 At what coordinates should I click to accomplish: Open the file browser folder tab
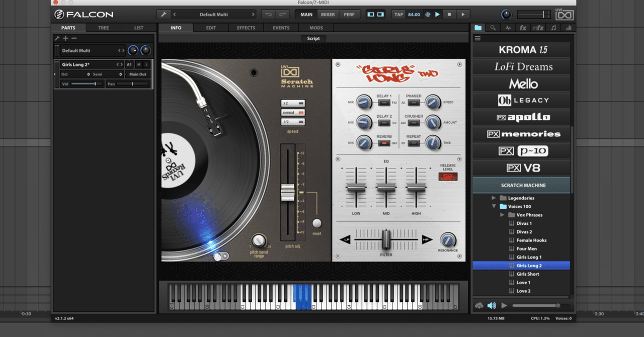click(x=478, y=28)
